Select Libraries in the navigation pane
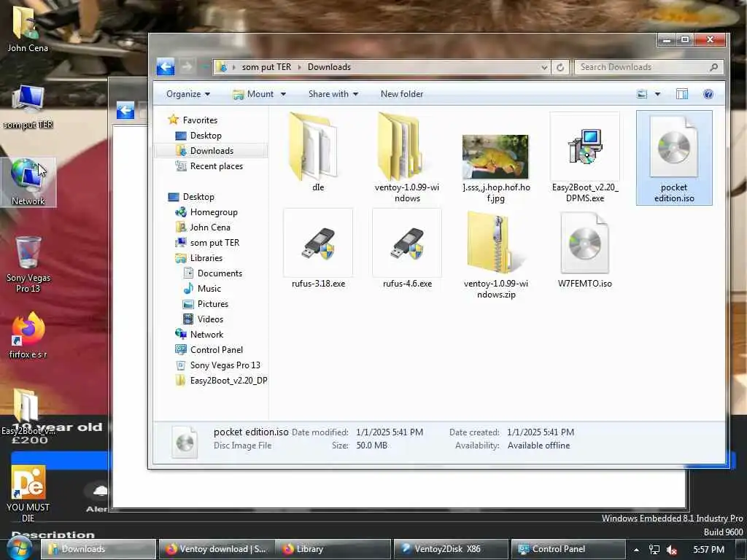 coord(198,257)
